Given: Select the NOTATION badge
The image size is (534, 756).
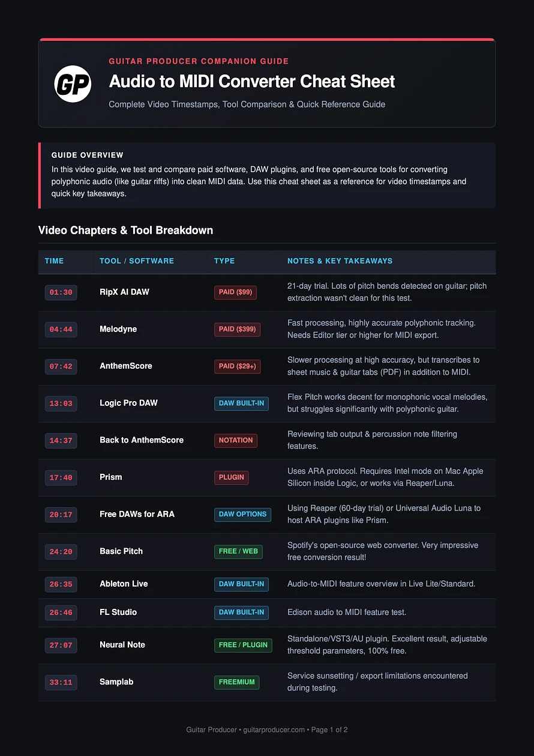Looking at the screenshot, I should 236,440.
